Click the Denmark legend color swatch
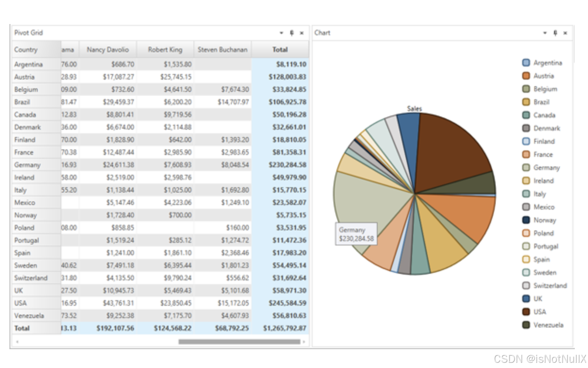The height and width of the screenshot is (368, 588). (x=526, y=128)
